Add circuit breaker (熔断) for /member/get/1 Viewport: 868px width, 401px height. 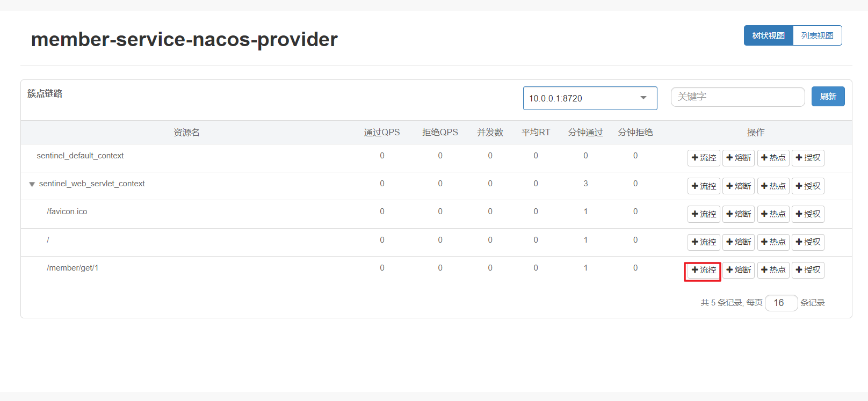tap(738, 270)
